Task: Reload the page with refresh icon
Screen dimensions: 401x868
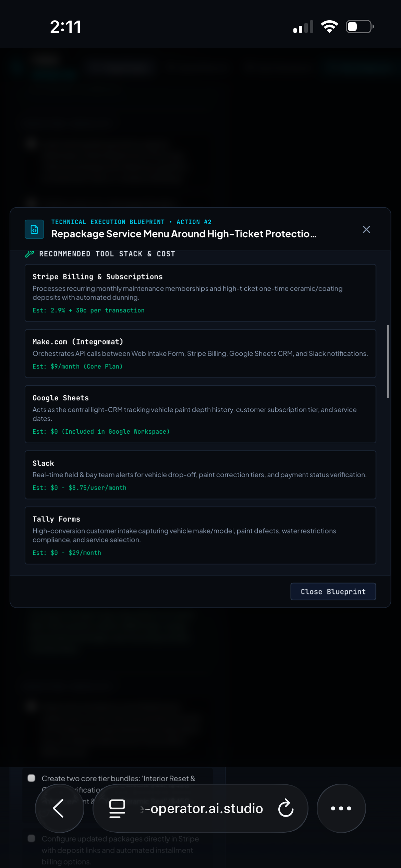Action: pos(285,808)
